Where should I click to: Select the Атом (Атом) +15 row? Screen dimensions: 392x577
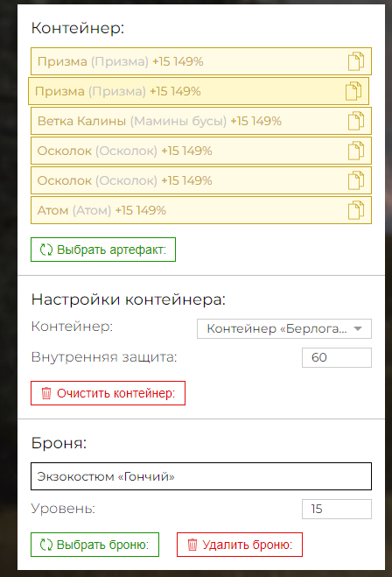tap(201, 210)
